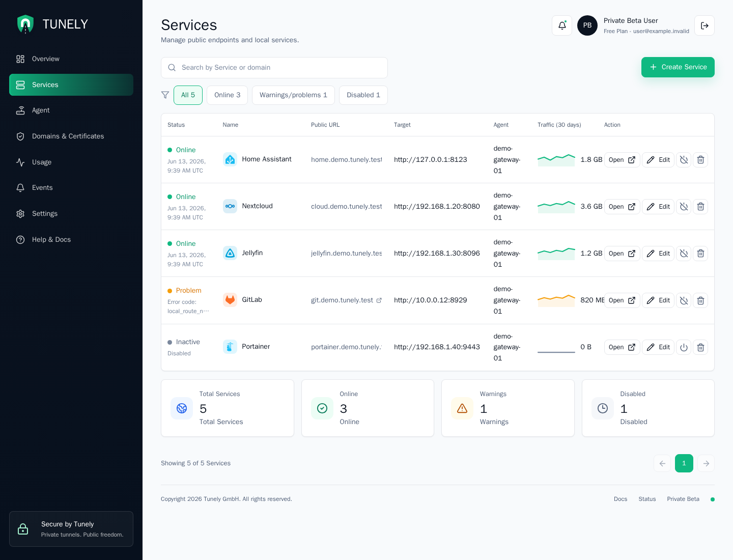Open Settings in sidebar
The image size is (733, 560).
click(x=71, y=214)
